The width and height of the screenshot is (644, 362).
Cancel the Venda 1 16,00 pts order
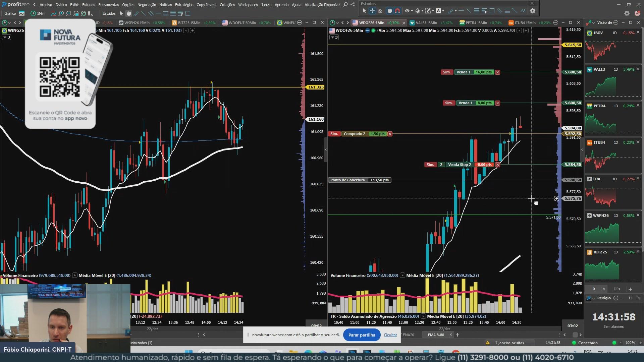click(x=498, y=72)
